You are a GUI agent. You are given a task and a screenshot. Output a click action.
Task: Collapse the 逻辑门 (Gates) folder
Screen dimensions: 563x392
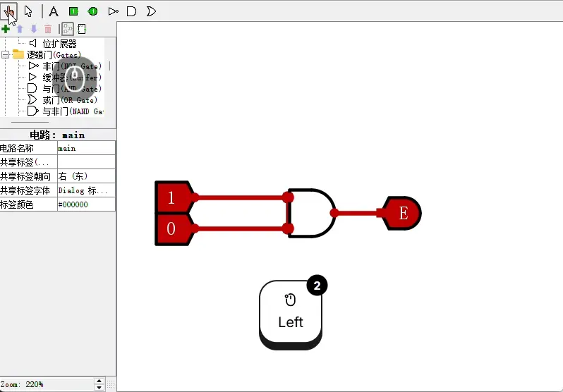point(6,54)
